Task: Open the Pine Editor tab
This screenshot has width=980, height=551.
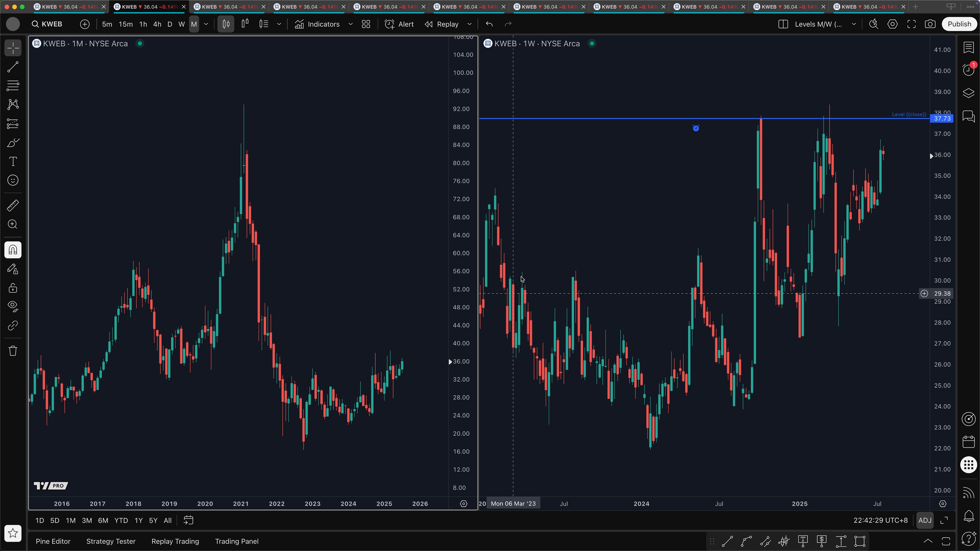Action: [x=53, y=542]
